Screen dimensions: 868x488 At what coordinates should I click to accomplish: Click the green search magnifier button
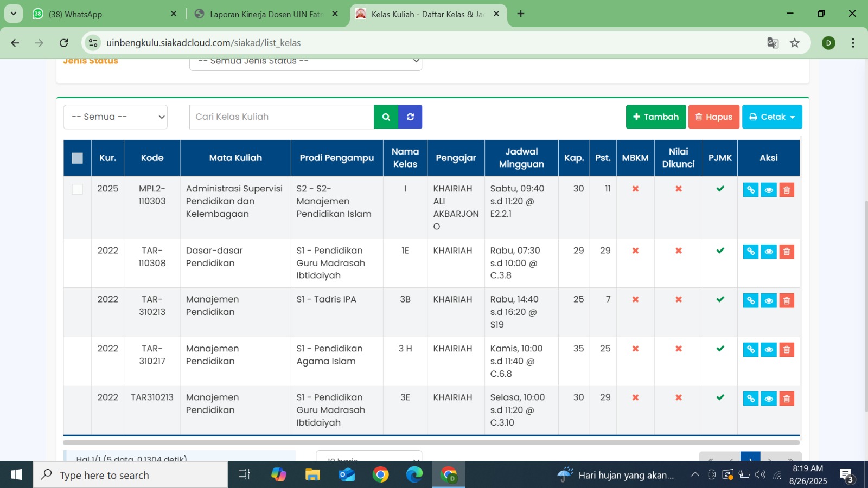point(386,117)
